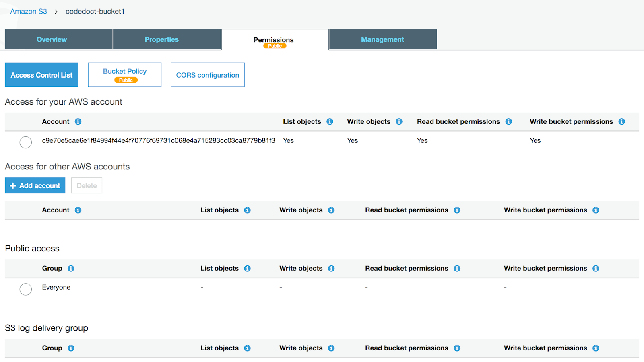644x362 pixels.
Task: Click the Add account button
Action: tap(35, 185)
